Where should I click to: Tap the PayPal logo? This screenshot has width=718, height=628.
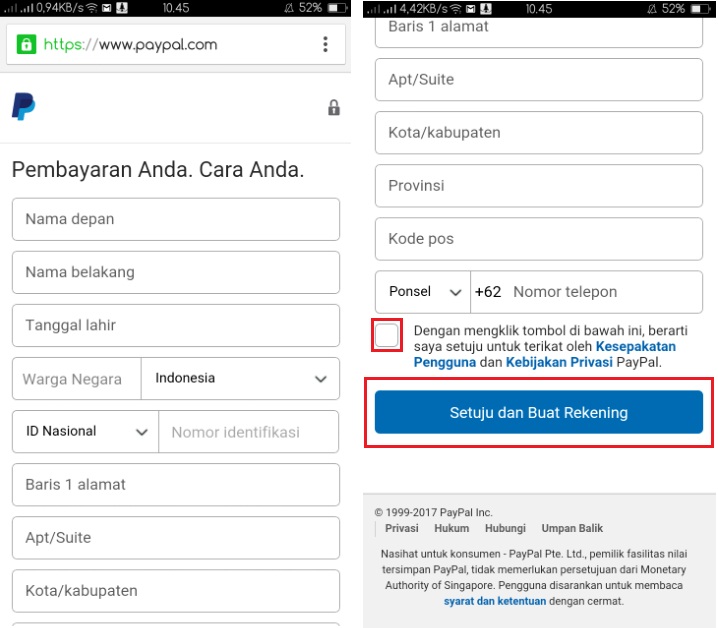[x=23, y=107]
